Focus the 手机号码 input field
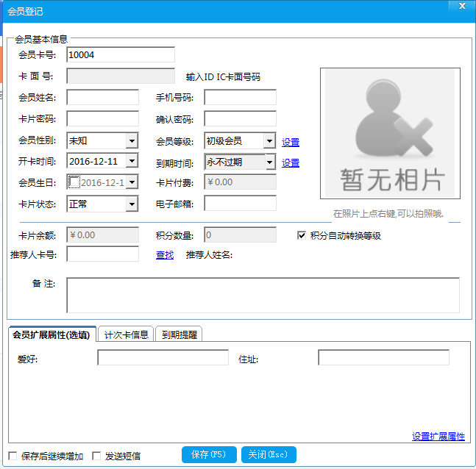Screen dimensions: 476x469 (x=240, y=97)
